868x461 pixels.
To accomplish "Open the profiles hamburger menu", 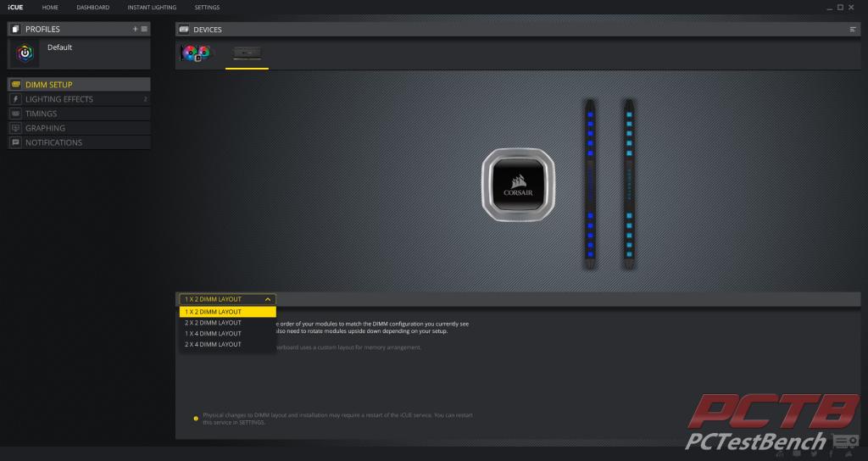I will [x=144, y=29].
